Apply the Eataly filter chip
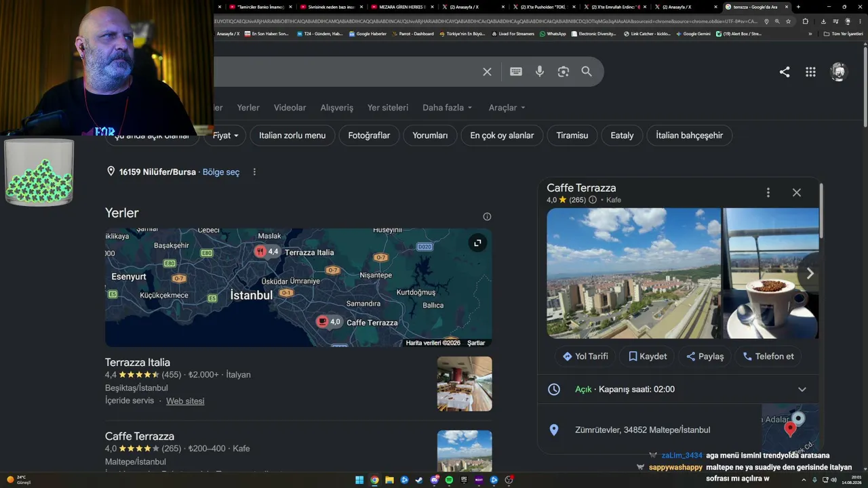Image resolution: width=868 pixels, height=488 pixels. point(622,136)
